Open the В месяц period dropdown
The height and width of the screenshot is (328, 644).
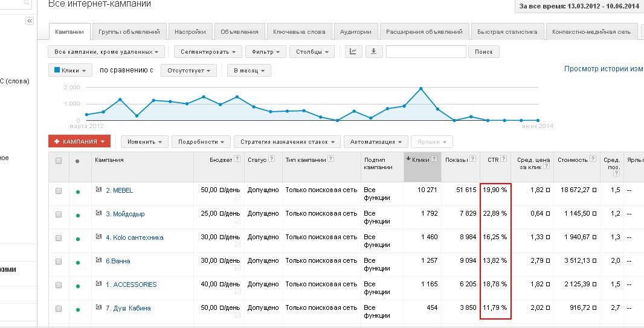pos(249,71)
